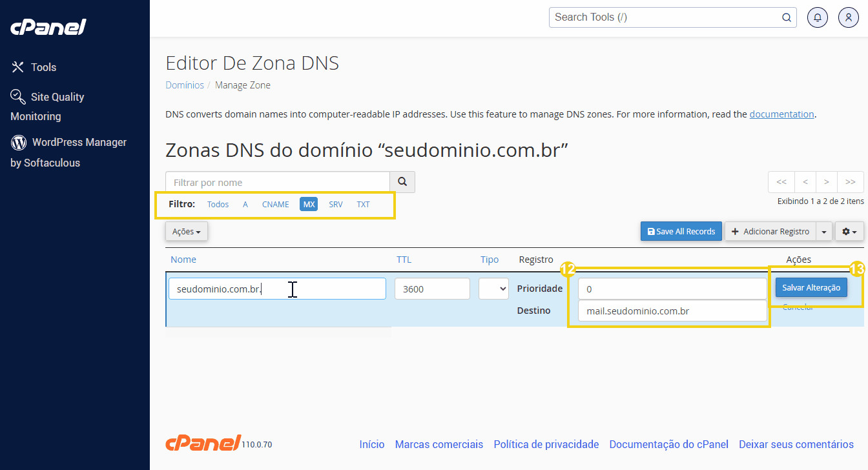This screenshot has height=470, width=868.
Task: Go to next page of records
Action: (827, 182)
